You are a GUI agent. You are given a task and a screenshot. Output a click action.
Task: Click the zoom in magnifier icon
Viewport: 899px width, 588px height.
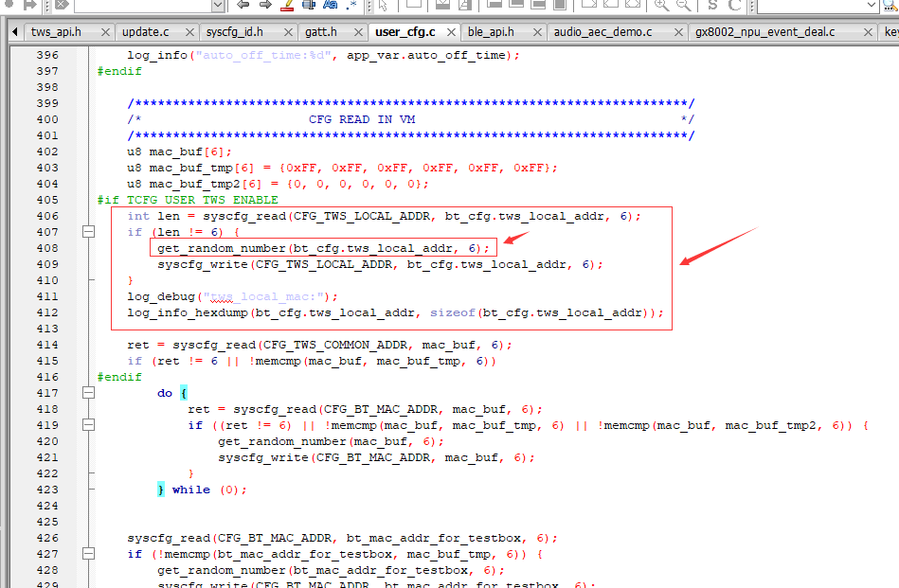click(661, 5)
